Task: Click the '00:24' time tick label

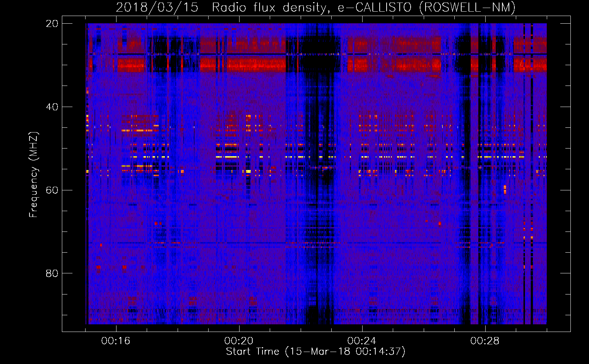Action: (362, 341)
